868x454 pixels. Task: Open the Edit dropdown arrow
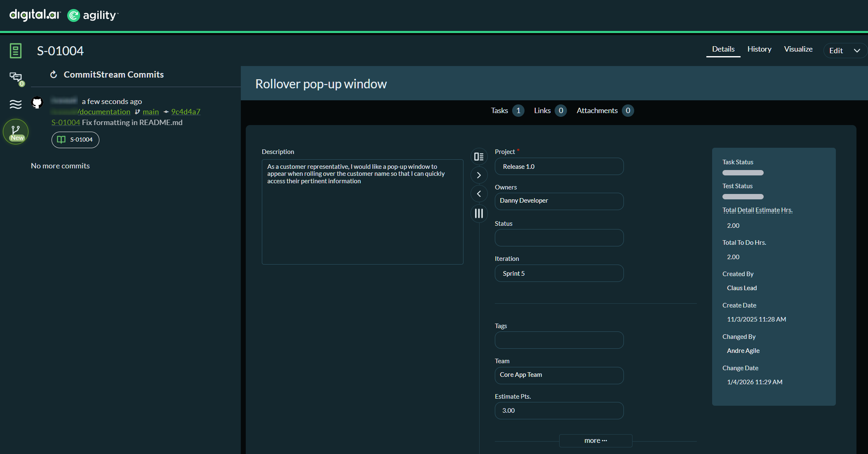point(857,50)
